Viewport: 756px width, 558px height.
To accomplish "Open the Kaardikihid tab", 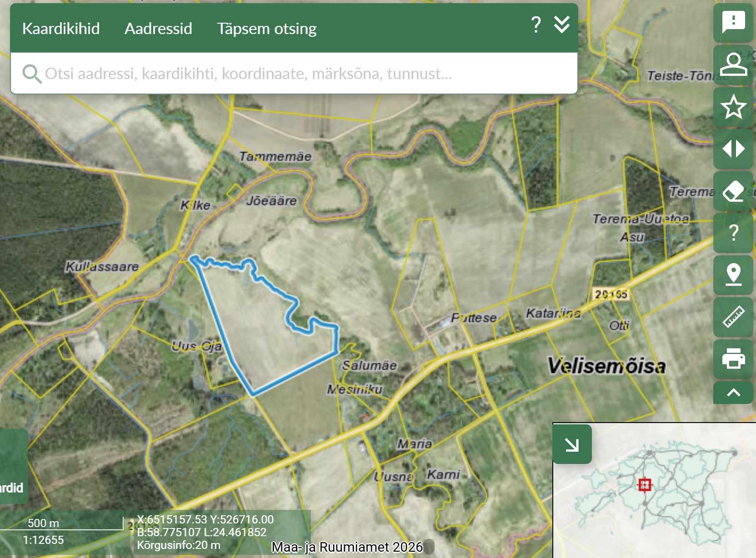I will coord(61,29).
